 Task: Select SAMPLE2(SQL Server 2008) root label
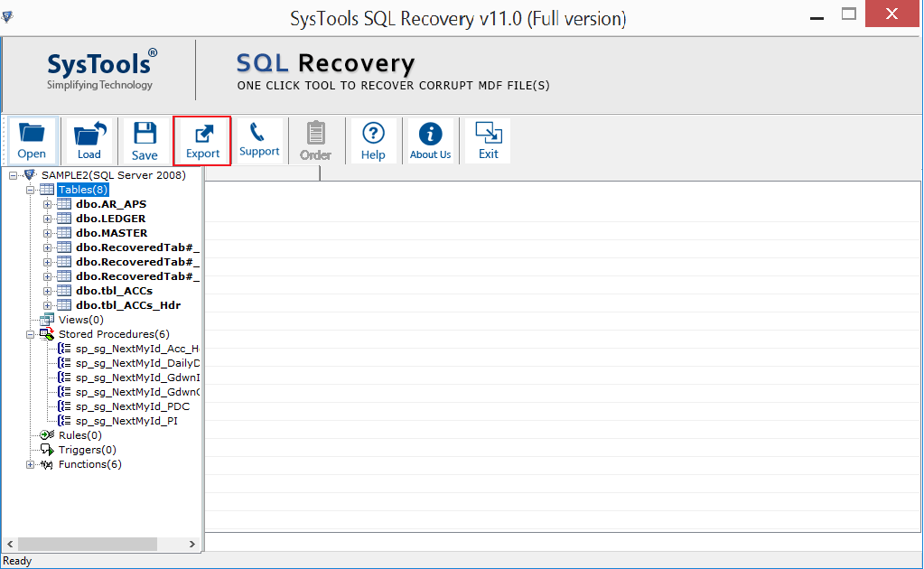pos(113,175)
